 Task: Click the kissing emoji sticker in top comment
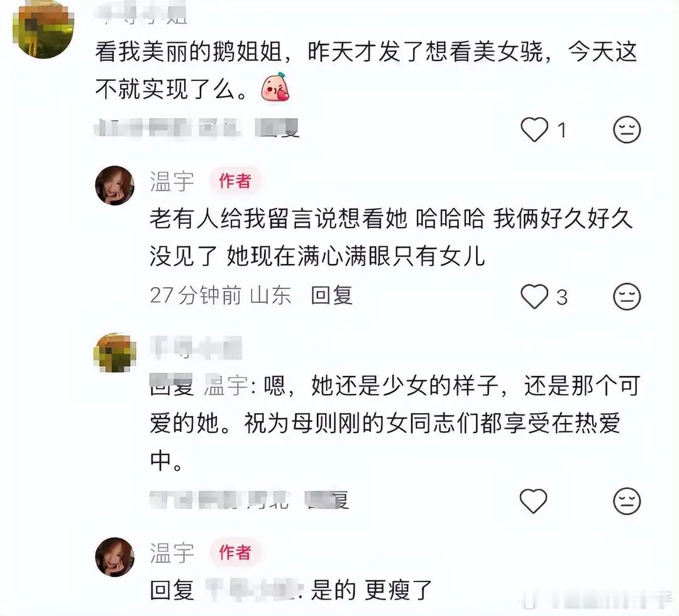tap(275, 87)
